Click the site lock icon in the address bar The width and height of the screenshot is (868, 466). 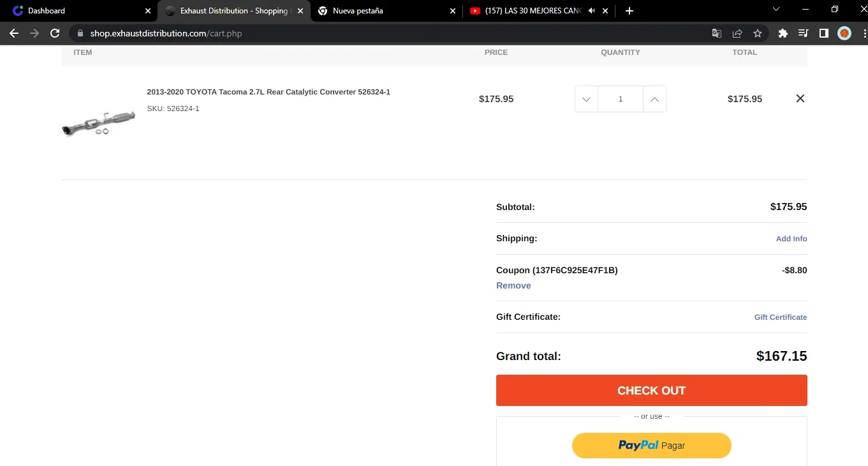80,33
